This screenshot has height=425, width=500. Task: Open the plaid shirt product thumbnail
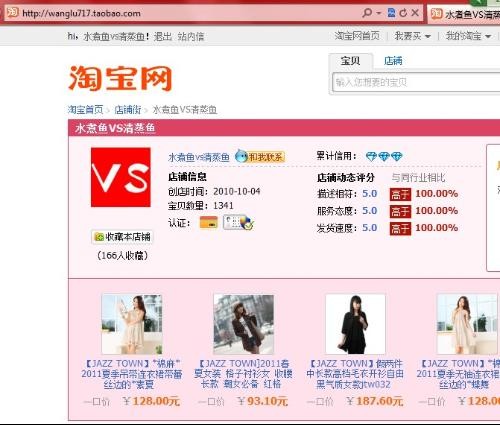point(244,324)
